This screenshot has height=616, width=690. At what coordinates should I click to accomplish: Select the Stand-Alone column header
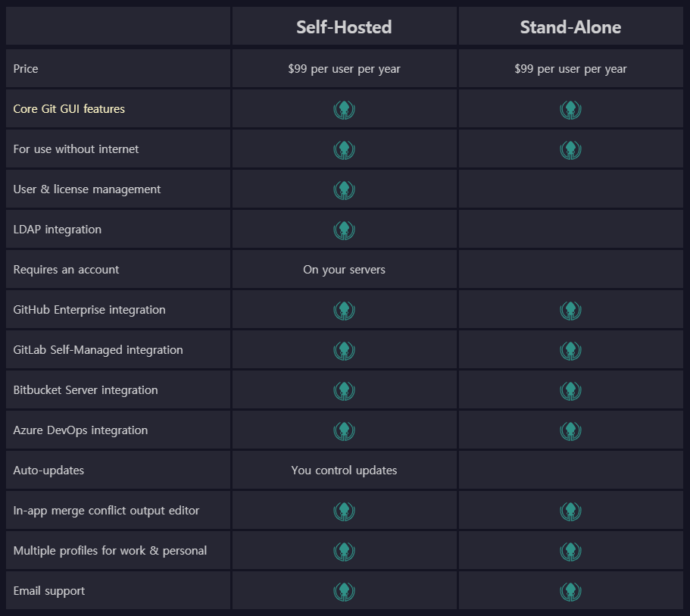tap(570, 27)
